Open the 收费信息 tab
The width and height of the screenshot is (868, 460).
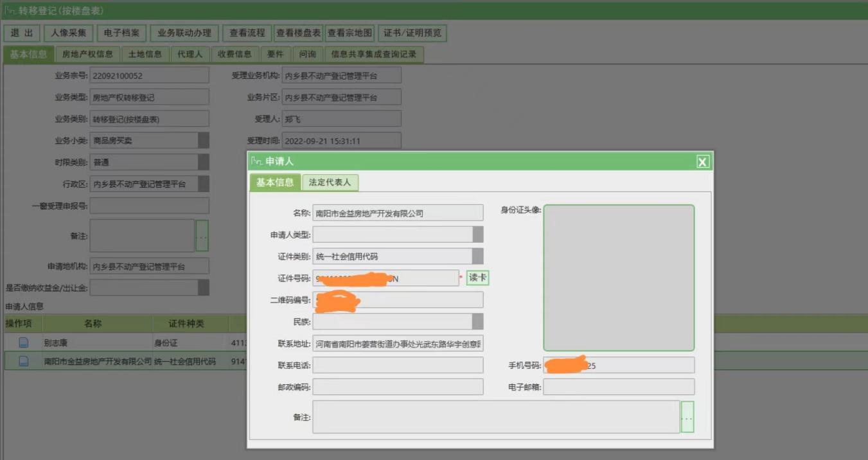point(235,55)
